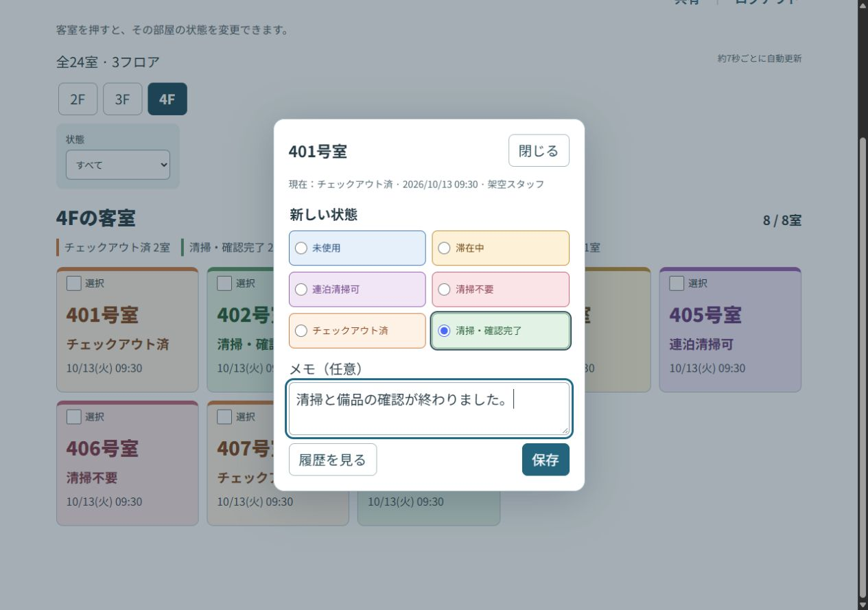Switch to the 3F floor tab
This screenshot has width=868, height=610.
pyautogui.click(x=122, y=99)
